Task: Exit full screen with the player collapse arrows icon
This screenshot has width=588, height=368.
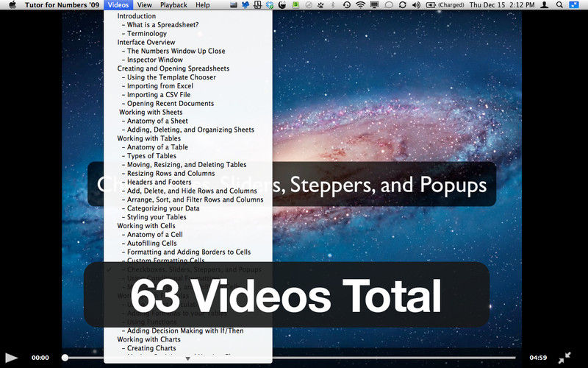Action: pyautogui.click(x=564, y=358)
